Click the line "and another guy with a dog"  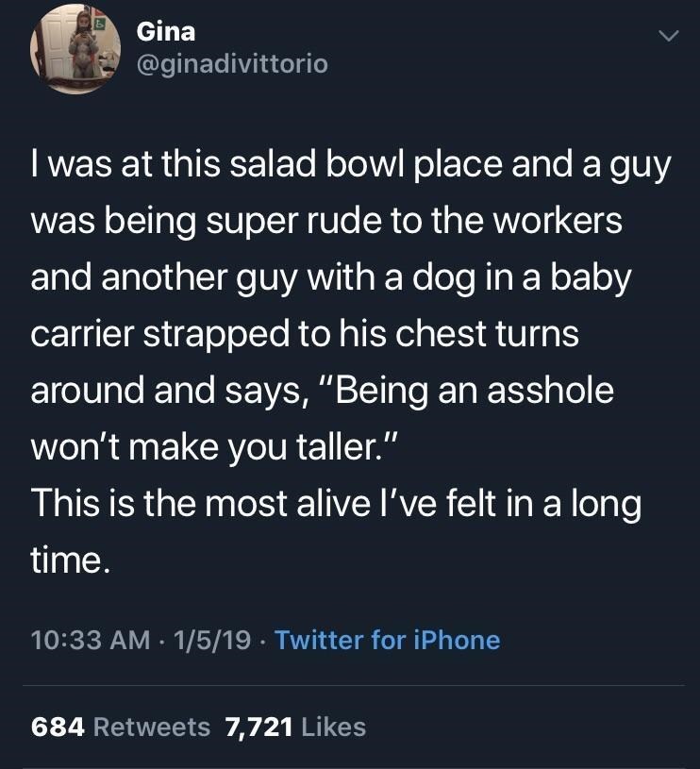click(330, 279)
